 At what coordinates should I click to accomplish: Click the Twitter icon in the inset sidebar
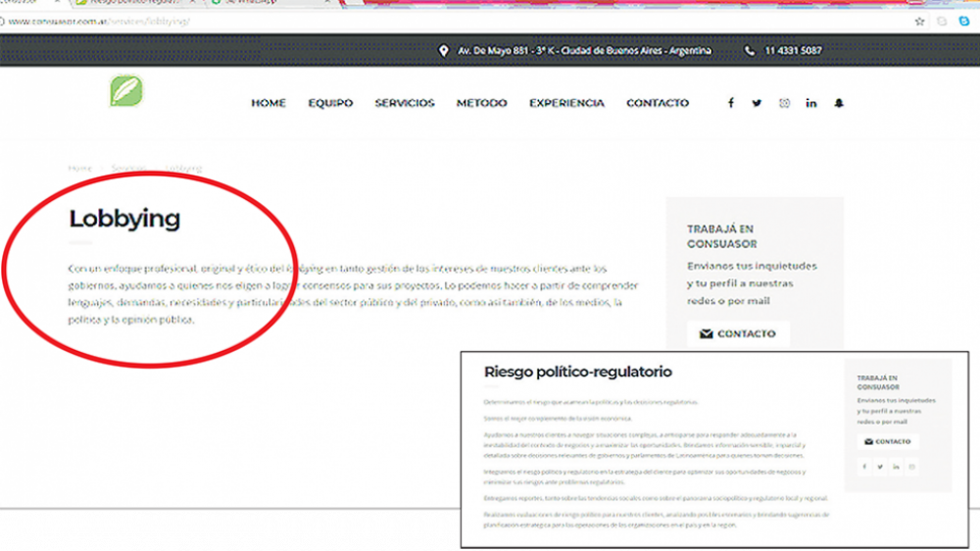click(x=880, y=467)
